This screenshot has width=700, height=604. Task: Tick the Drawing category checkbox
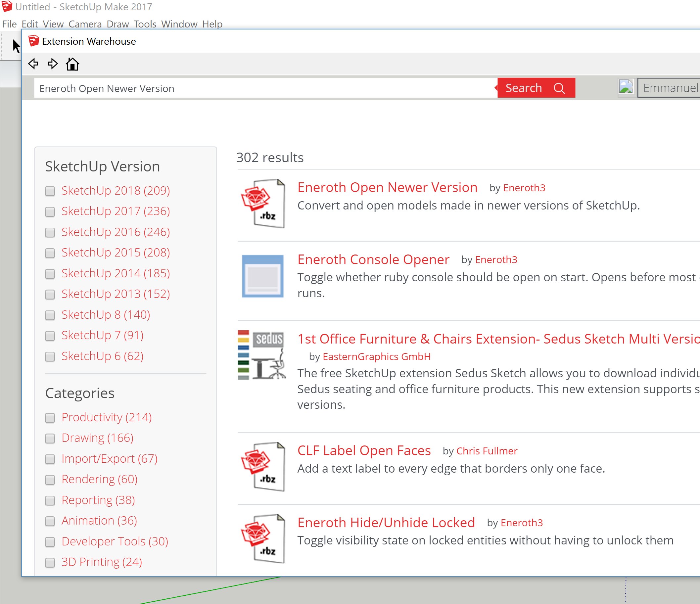tap(50, 439)
